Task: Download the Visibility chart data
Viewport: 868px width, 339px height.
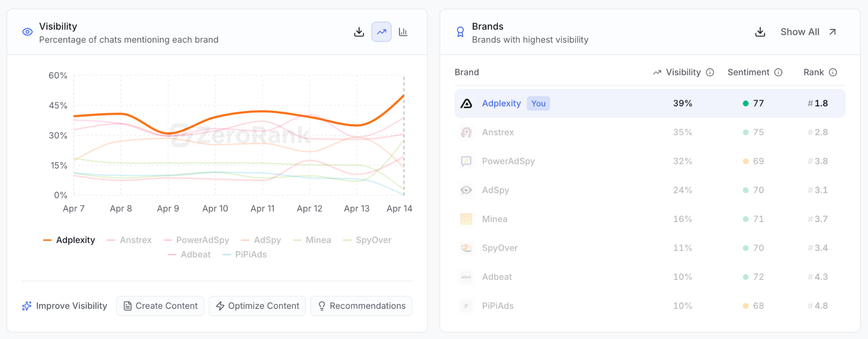Action: [359, 32]
